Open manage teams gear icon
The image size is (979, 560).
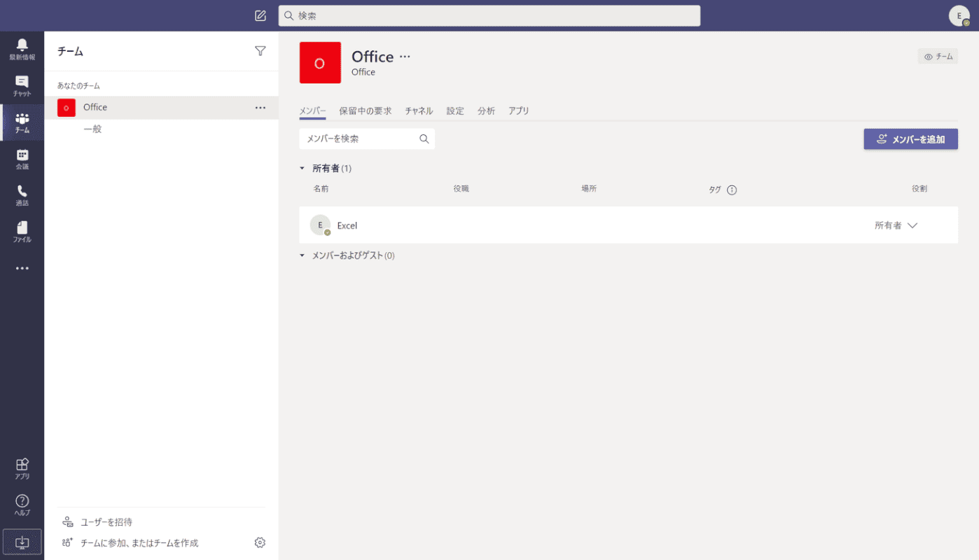pos(260,542)
